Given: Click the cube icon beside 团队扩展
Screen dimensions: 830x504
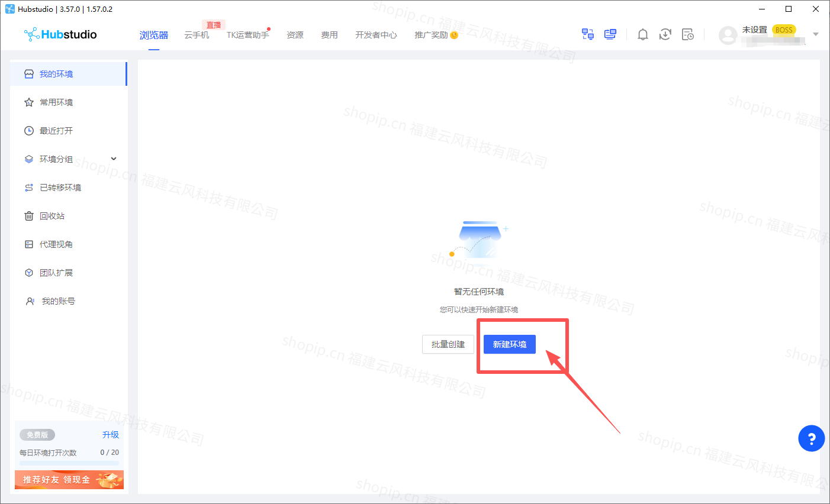Looking at the screenshot, I should coord(29,273).
